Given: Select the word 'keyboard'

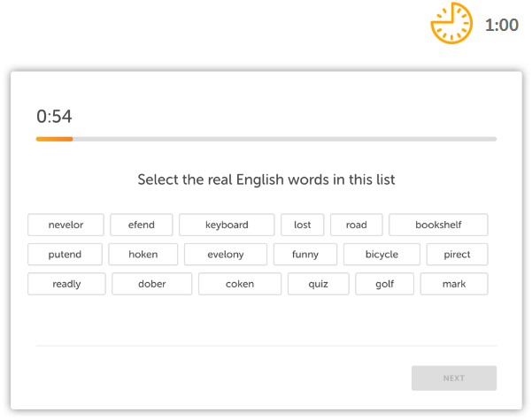Looking at the screenshot, I should pos(227,225).
